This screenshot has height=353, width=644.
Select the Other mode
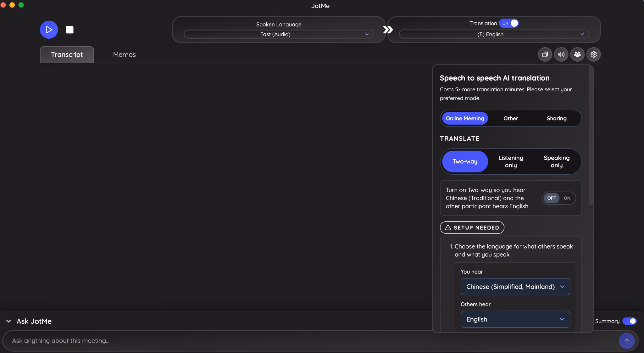(511, 118)
